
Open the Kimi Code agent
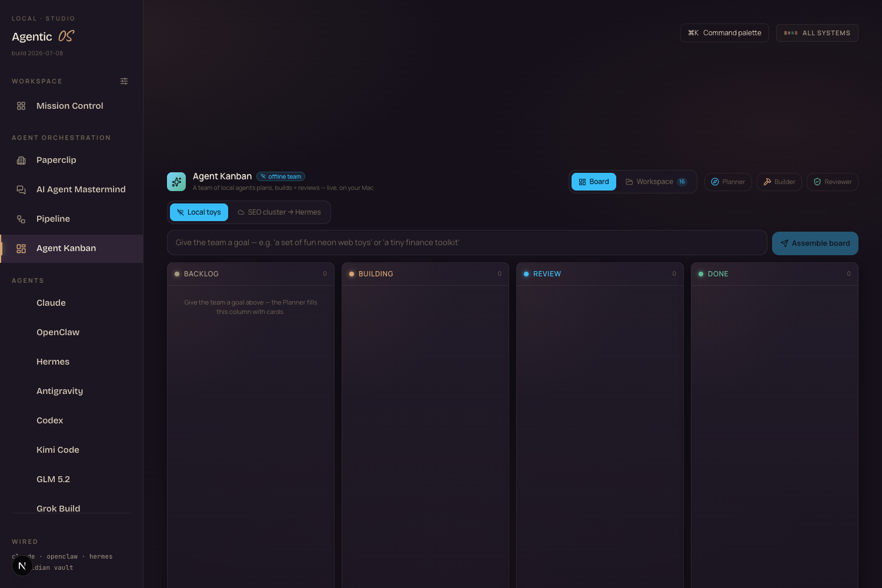tap(71, 450)
